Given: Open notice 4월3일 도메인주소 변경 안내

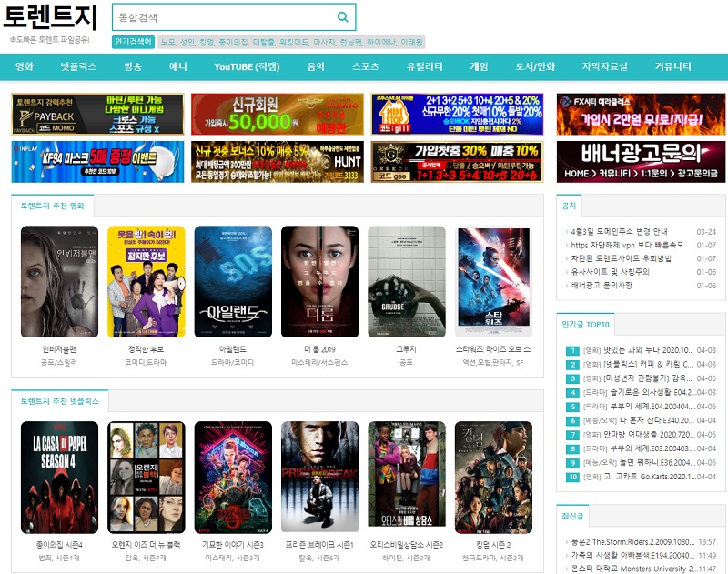Looking at the screenshot, I should click(x=620, y=231).
